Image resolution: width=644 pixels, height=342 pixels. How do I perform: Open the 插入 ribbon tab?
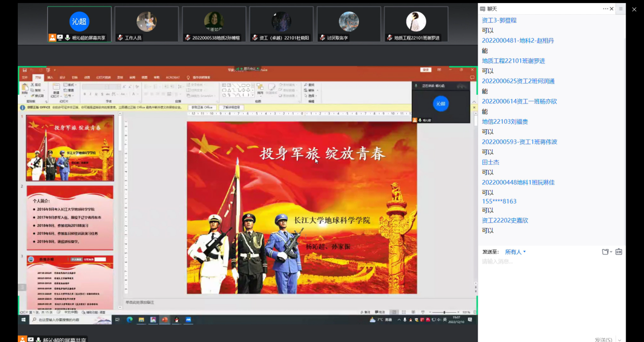coord(50,77)
